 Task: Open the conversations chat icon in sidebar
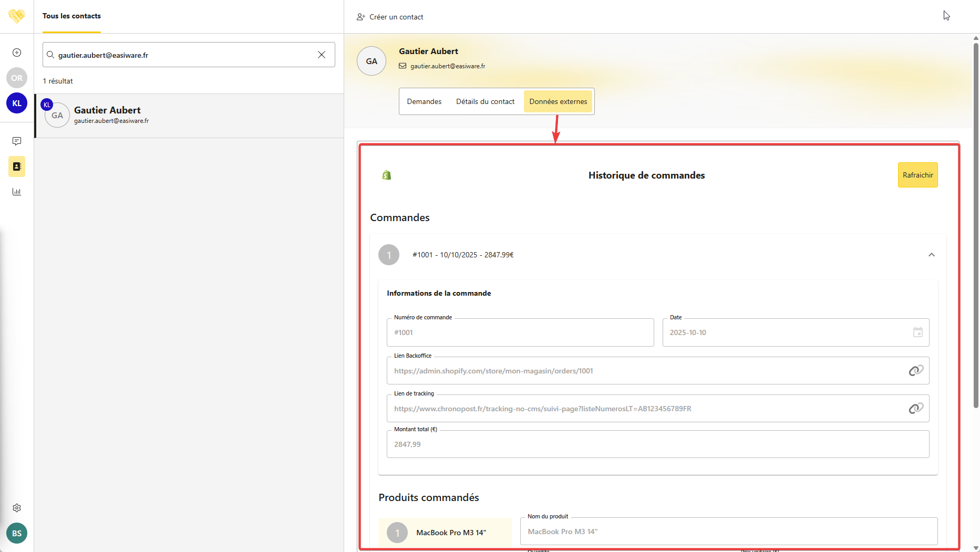point(17,141)
